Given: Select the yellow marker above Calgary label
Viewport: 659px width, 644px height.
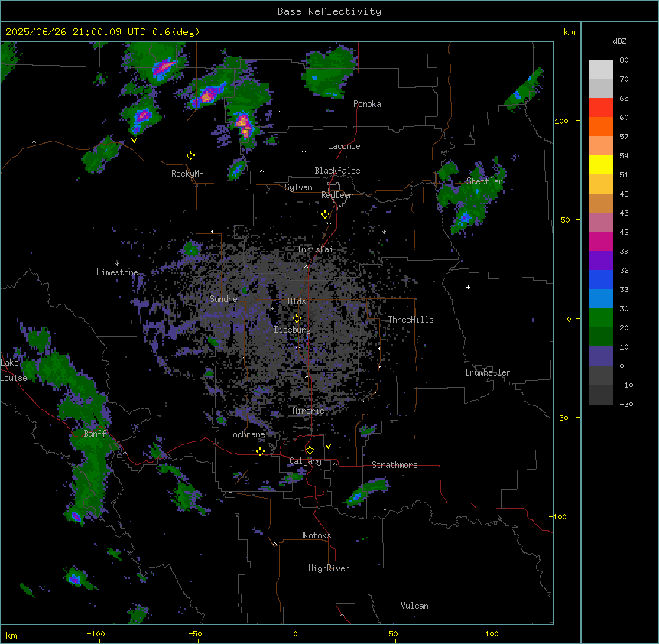Looking at the screenshot, I should pyautogui.click(x=310, y=450).
